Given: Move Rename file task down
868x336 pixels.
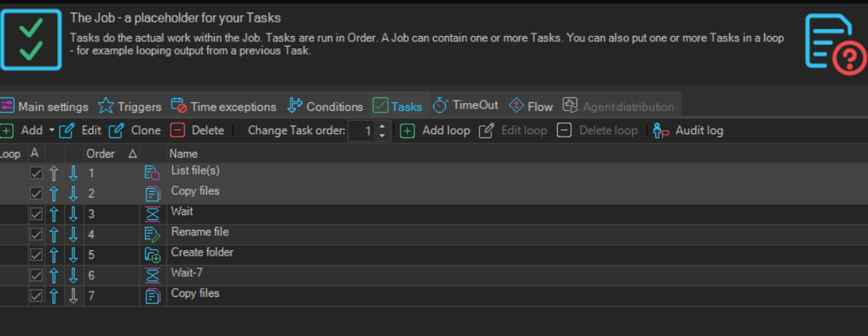Looking at the screenshot, I should pos(73,235).
